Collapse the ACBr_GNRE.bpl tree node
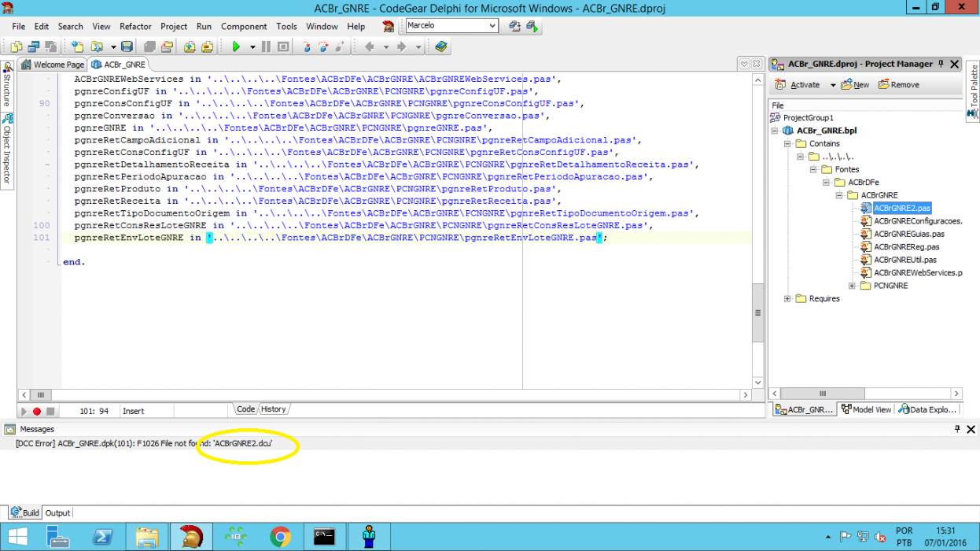 [x=776, y=131]
